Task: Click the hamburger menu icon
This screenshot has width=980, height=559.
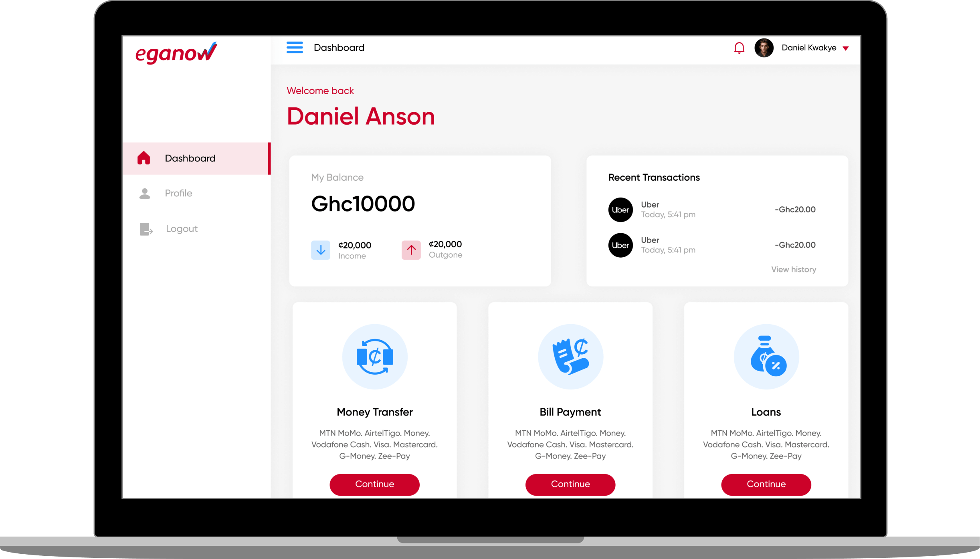Action: pyautogui.click(x=294, y=48)
